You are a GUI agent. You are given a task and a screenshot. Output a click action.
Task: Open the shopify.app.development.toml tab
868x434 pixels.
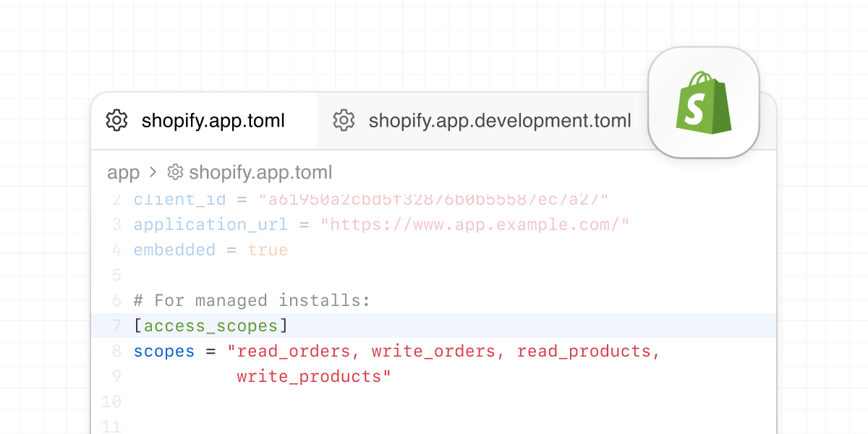point(482,120)
